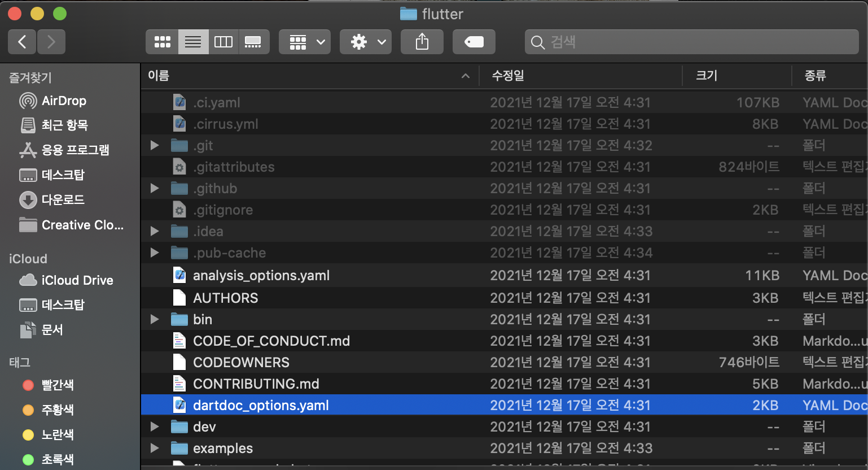
Task: Click the 검색 search field
Action: tap(692, 42)
